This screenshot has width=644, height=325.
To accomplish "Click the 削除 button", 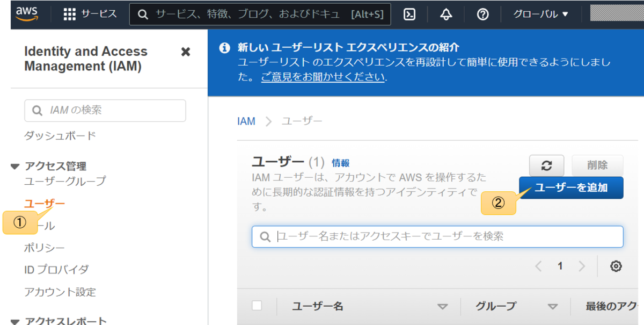I will coord(598,165).
